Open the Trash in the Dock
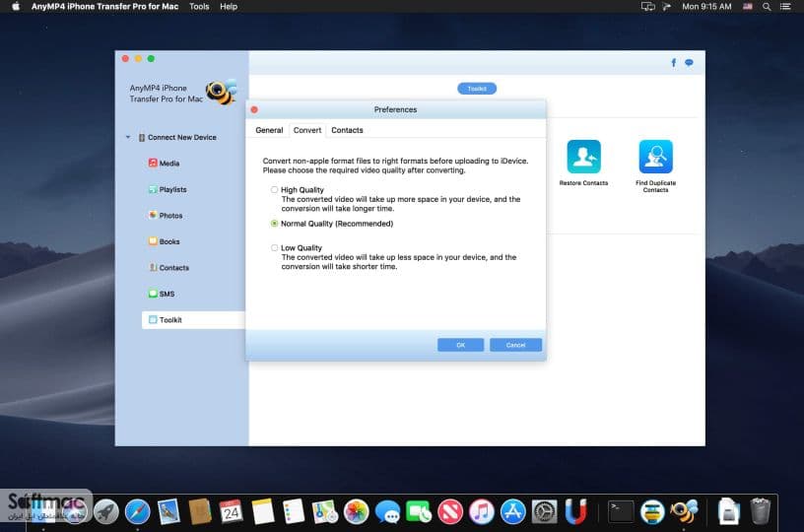Viewport: 804px width, 532px height. (x=760, y=511)
